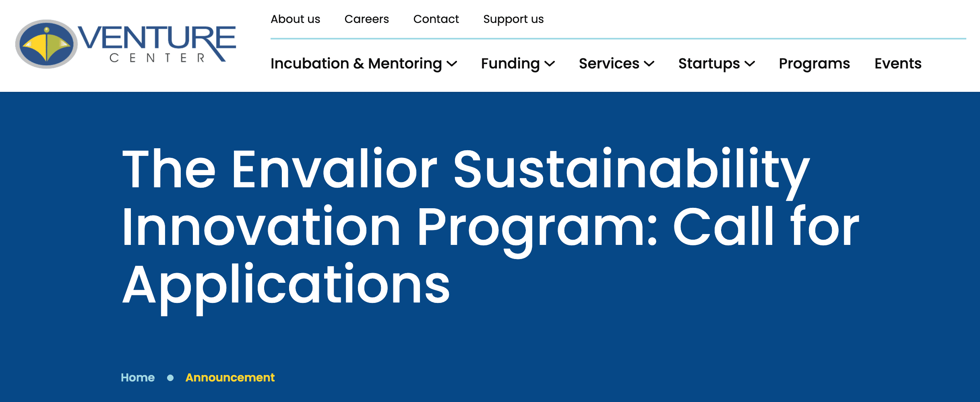
Task: Click the chevron beside Startups
Action: click(750, 64)
